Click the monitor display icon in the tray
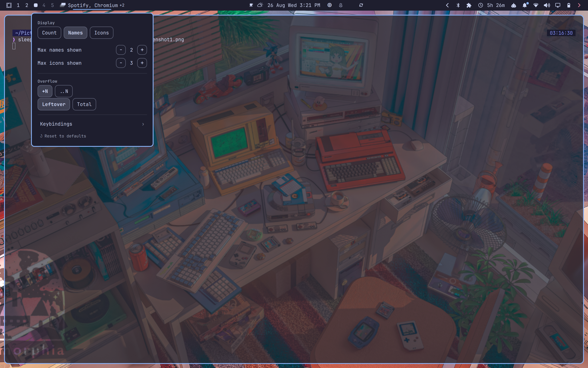 pos(558,5)
